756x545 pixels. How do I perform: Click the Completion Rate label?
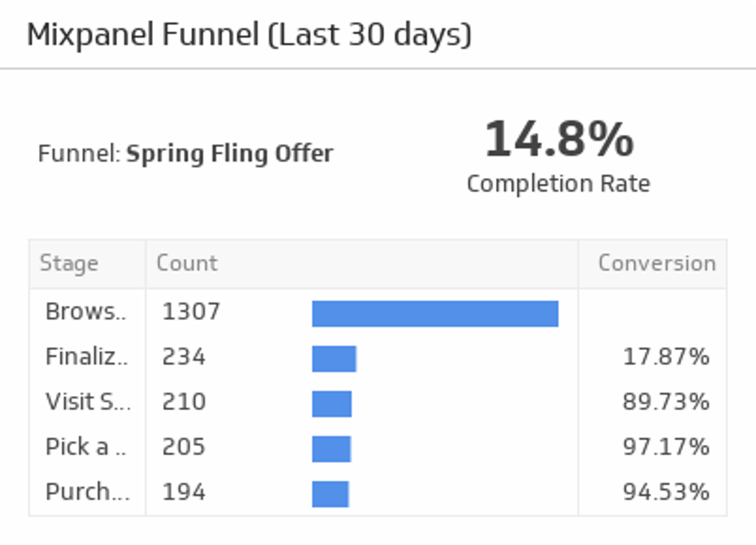pos(559,184)
